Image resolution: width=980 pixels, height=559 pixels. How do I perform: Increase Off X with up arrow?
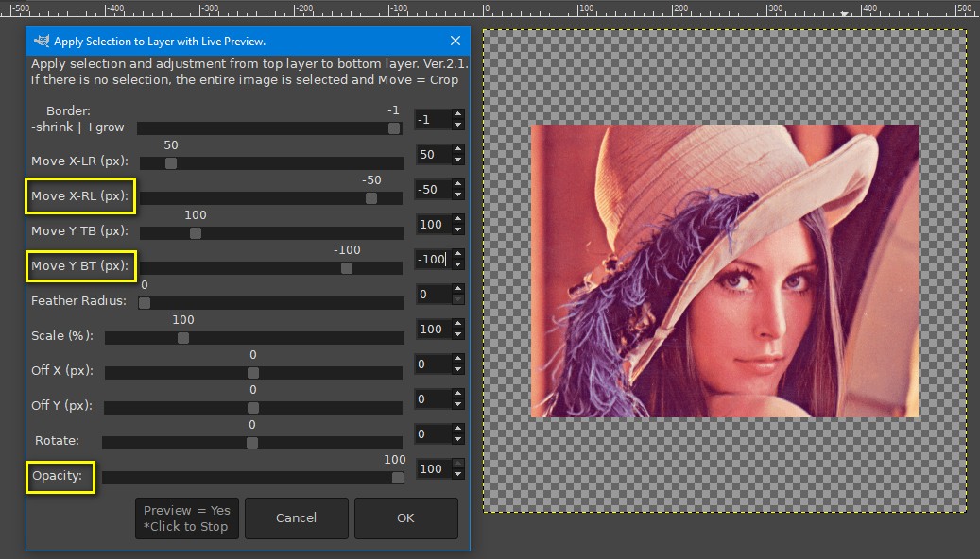(x=458, y=359)
